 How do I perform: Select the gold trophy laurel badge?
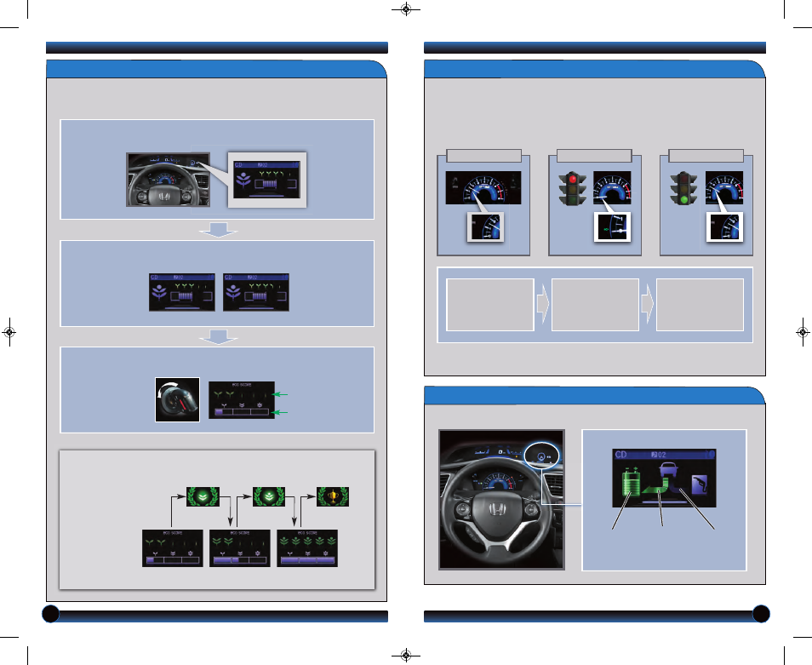click(333, 496)
